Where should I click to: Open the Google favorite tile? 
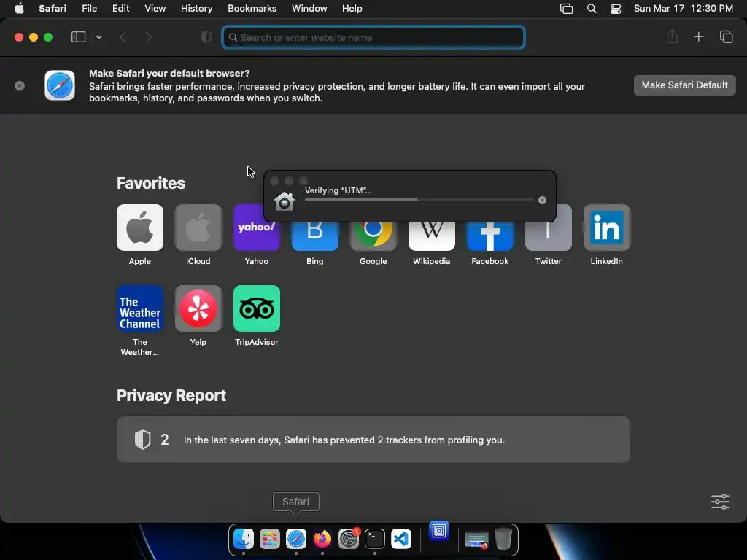tap(373, 236)
